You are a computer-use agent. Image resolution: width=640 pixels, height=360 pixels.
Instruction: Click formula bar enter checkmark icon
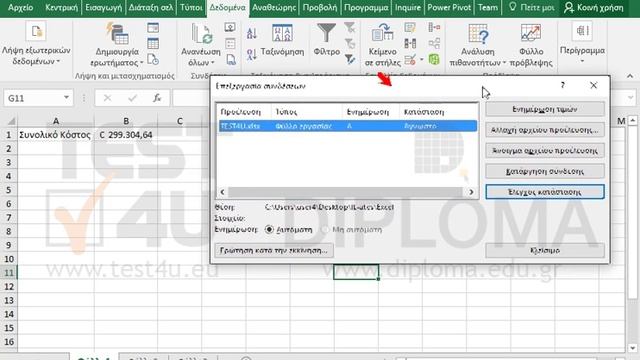coord(132,98)
